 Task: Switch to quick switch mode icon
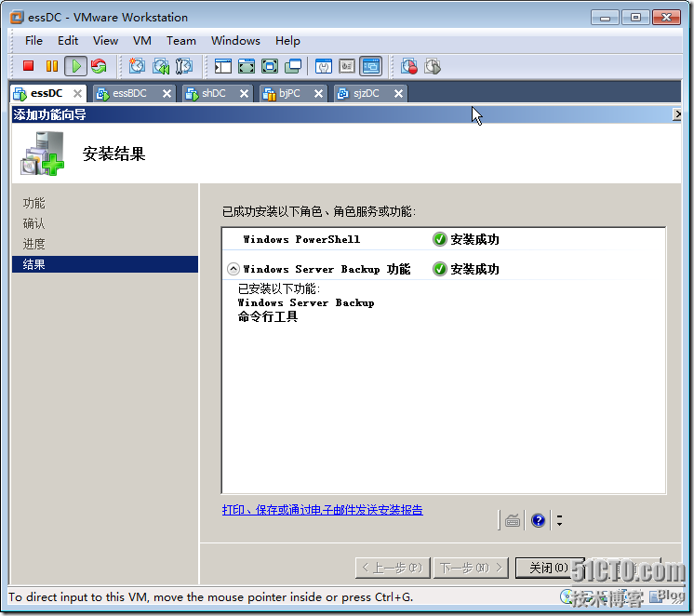[x=247, y=66]
